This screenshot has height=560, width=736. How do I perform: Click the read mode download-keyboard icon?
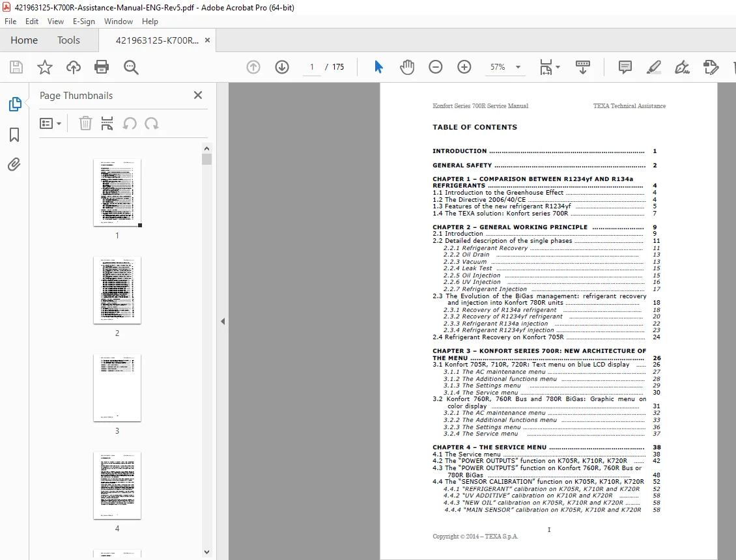pyautogui.click(x=582, y=67)
